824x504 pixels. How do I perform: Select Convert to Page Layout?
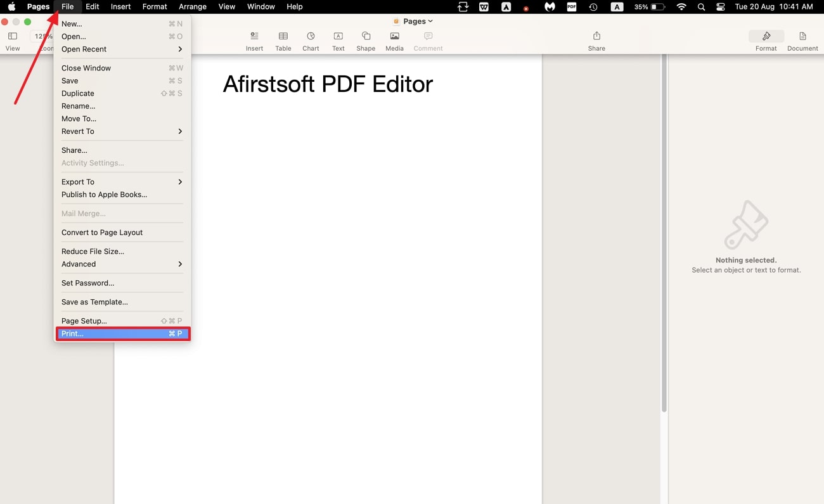coord(122,232)
